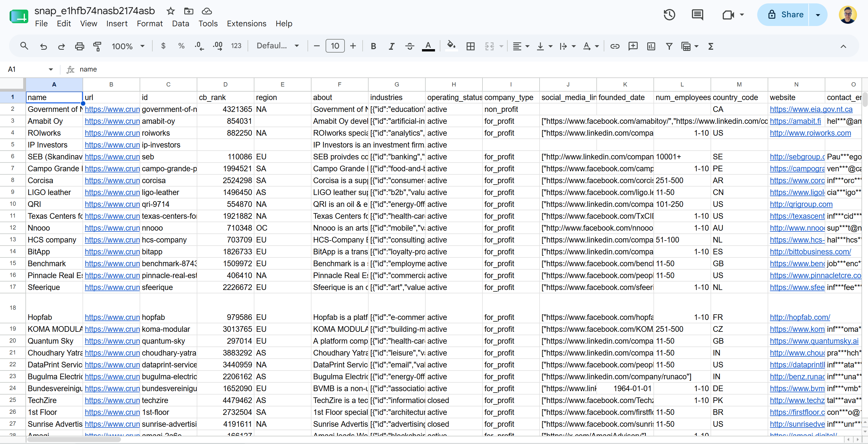Viewport: 868px width, 444px height.
Task: Open meeting options arrow
Action: [x=742, y=14]
